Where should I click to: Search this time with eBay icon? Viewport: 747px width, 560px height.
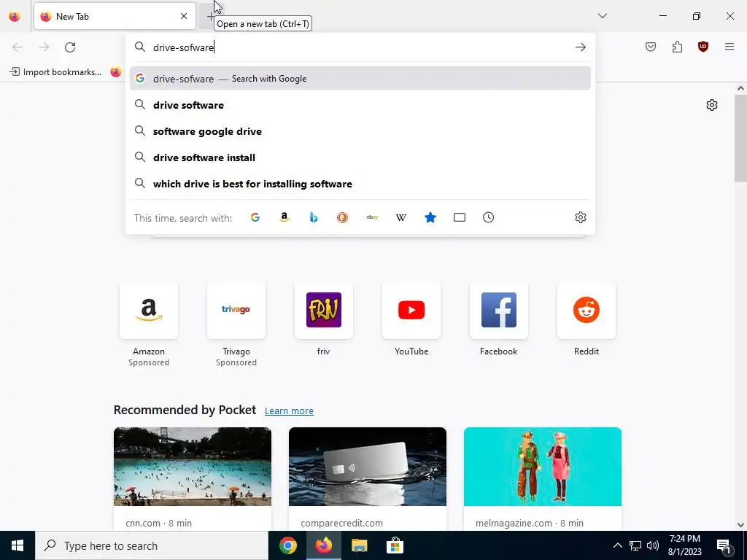(372, 217)
